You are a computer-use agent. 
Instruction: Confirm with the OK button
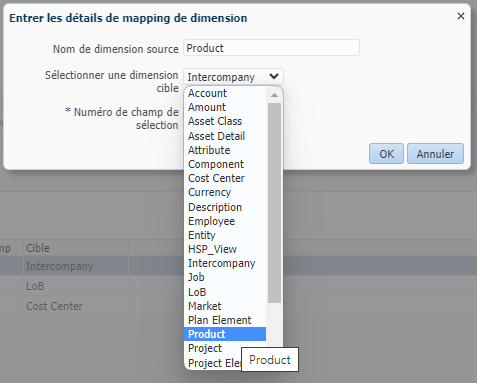click(386, 154)
